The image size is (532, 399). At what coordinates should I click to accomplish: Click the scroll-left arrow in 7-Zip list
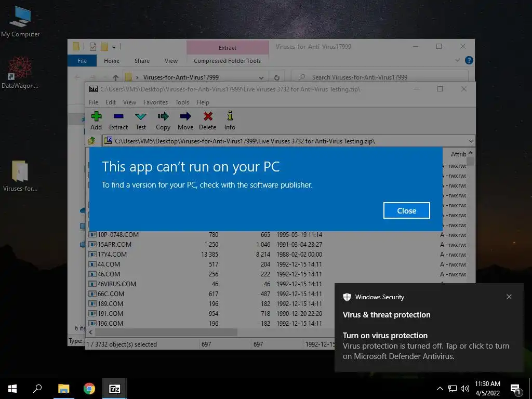pos(90,332)
